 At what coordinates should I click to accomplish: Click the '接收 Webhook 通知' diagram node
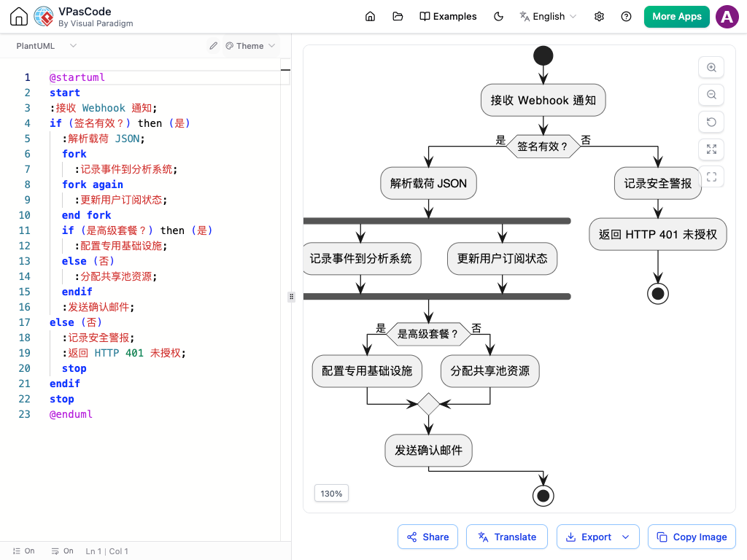543,100
